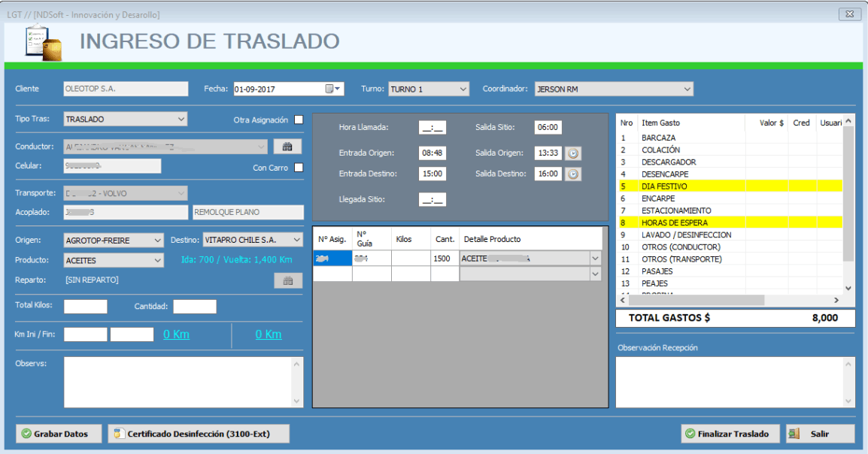Click the clock icon next to Salida Destino
Image resolution: width=868 pixels, height=454 pixels.
[573, 174]
